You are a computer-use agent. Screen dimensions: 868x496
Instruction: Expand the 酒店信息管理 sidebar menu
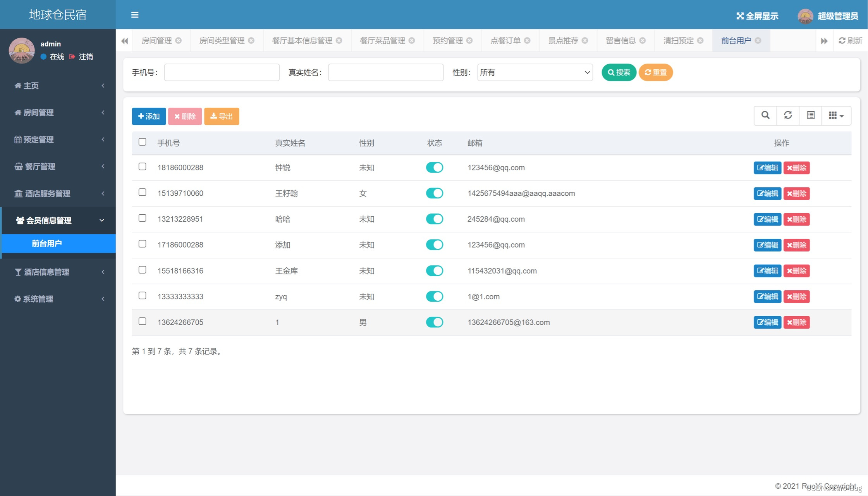58,272
